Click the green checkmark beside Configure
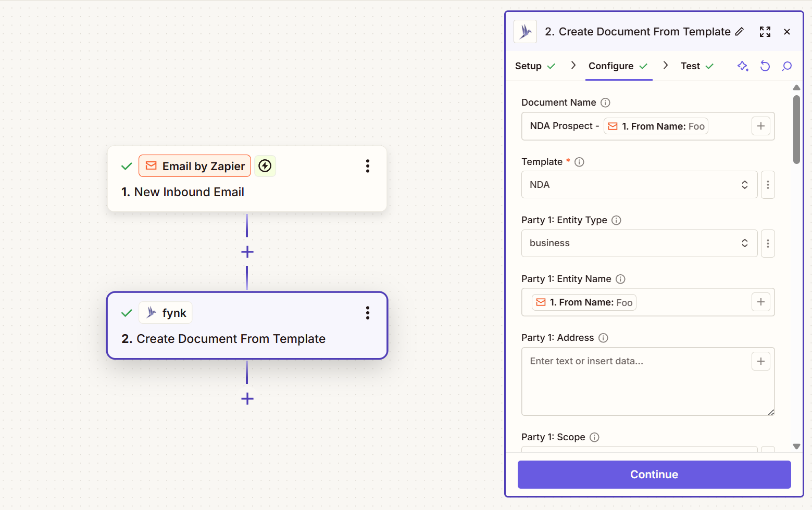The height and width of the screenshot is (510, 812). click(x=644, y=66)
